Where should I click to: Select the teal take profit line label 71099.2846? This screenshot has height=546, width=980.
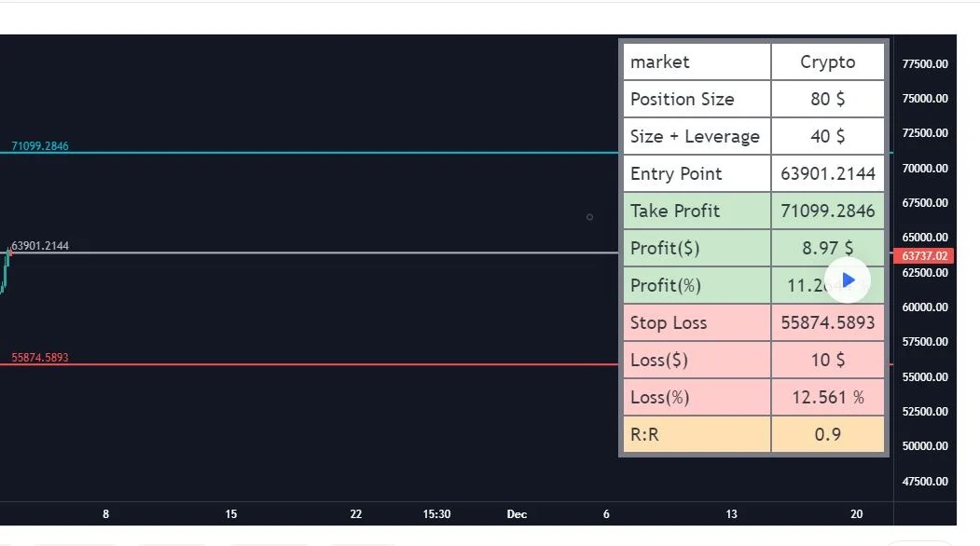(40, 146)
